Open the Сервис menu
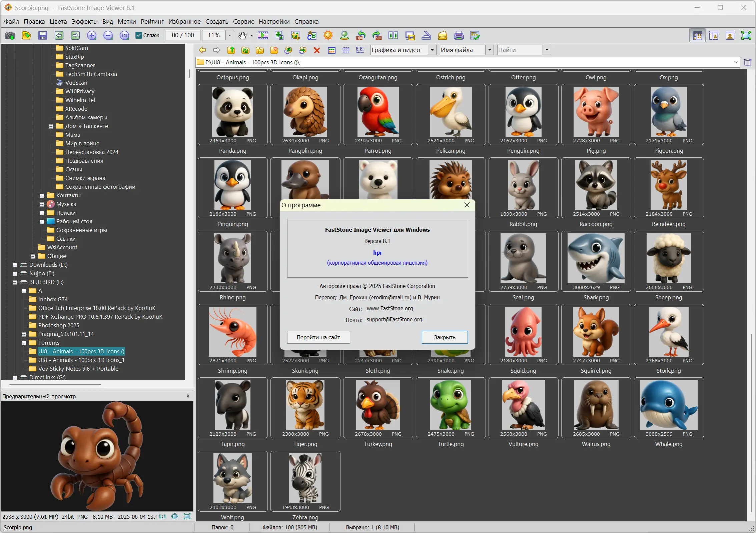Viewport: 756px width, 533px height. (x=243, y=22)
